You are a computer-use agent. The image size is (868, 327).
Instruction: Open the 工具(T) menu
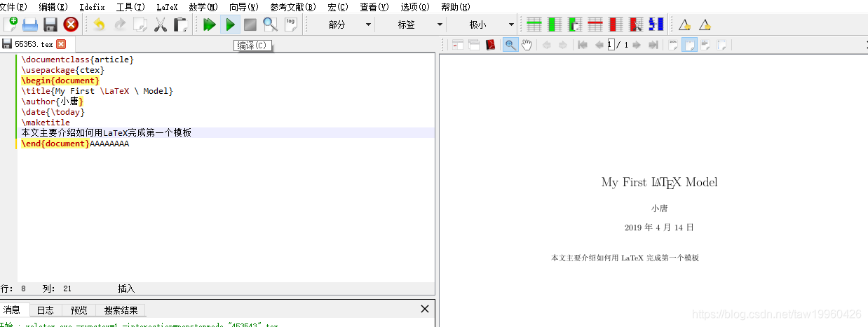click(x=131, y=7)
